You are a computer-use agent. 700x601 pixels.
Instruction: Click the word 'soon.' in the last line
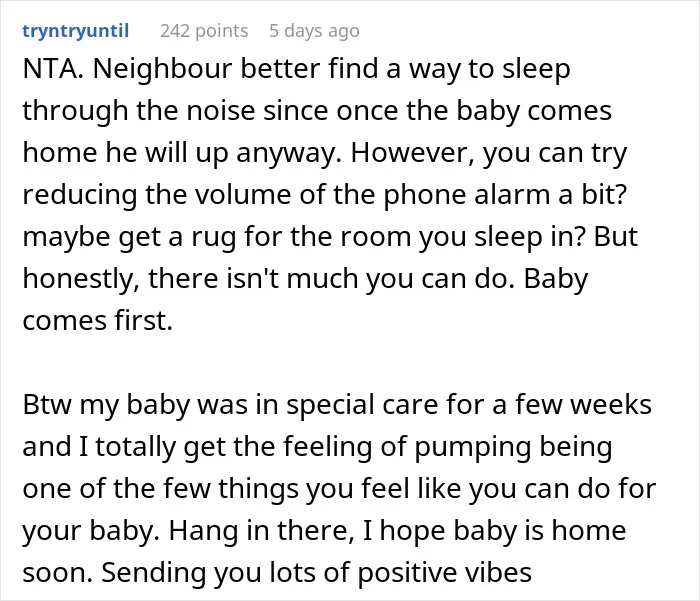tap(58, 572)
